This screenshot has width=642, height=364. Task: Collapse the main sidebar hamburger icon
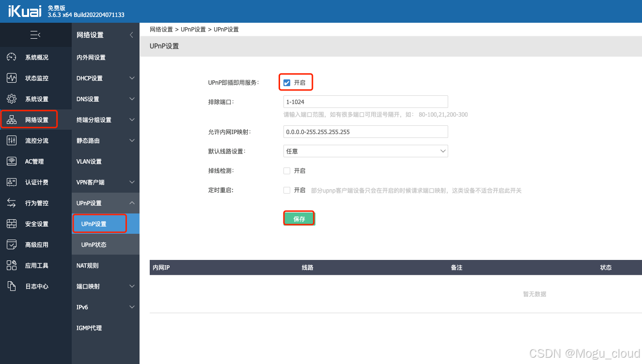(x=35, y=35)
